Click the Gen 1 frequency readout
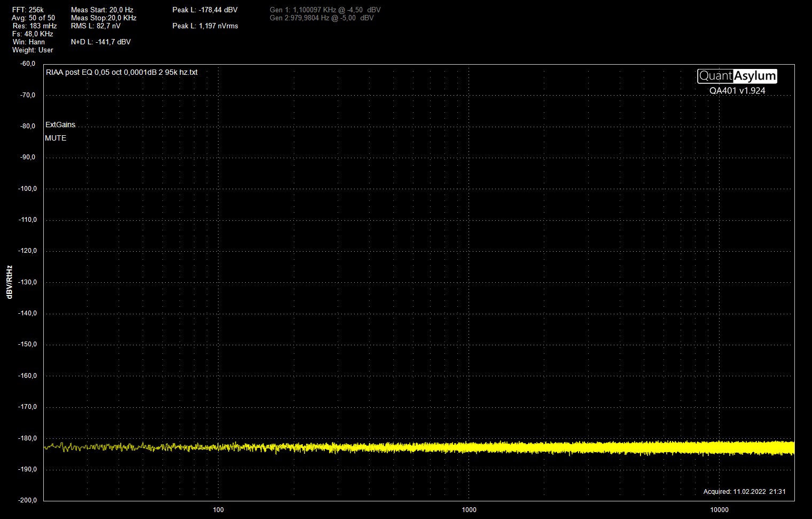 pos(325,10)
